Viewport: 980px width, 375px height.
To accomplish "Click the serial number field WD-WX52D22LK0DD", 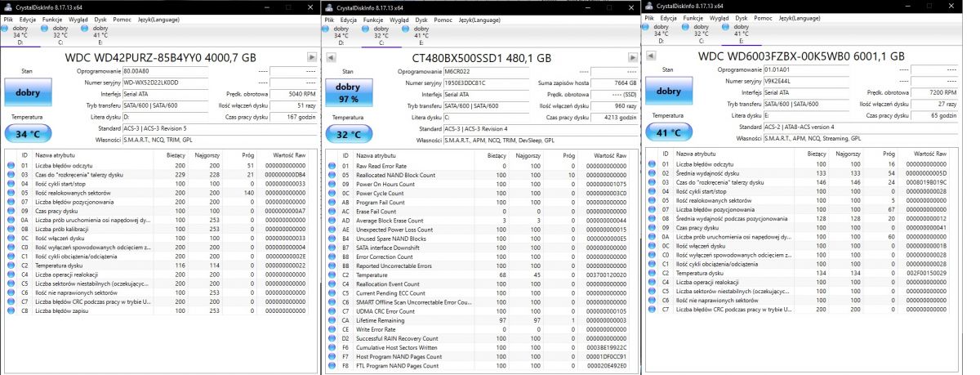I will tap(167, 83).
